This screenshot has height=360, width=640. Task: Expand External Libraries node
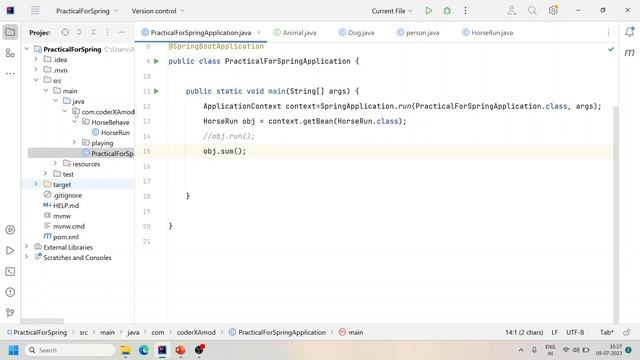point(27,247)
